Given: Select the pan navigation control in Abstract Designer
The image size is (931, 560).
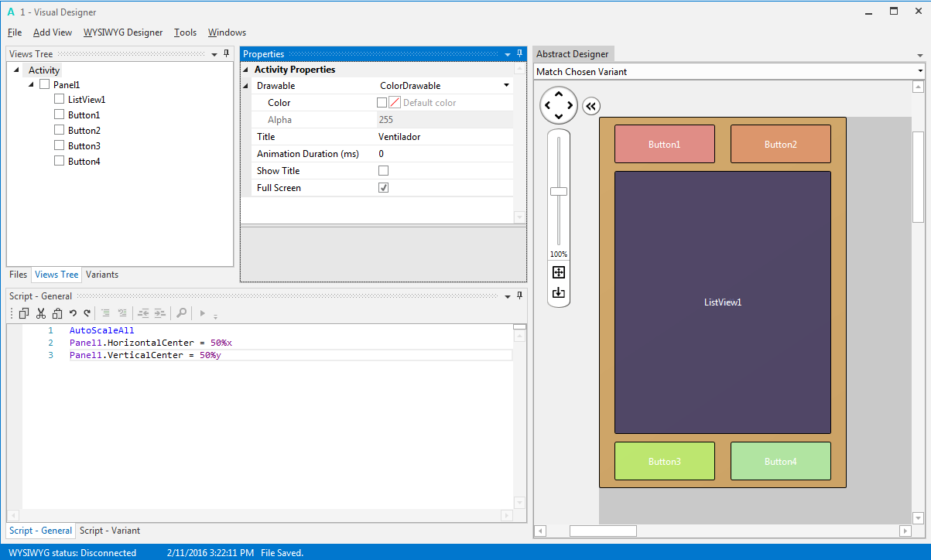Looking at the screenshot, I should pos(558,105).
